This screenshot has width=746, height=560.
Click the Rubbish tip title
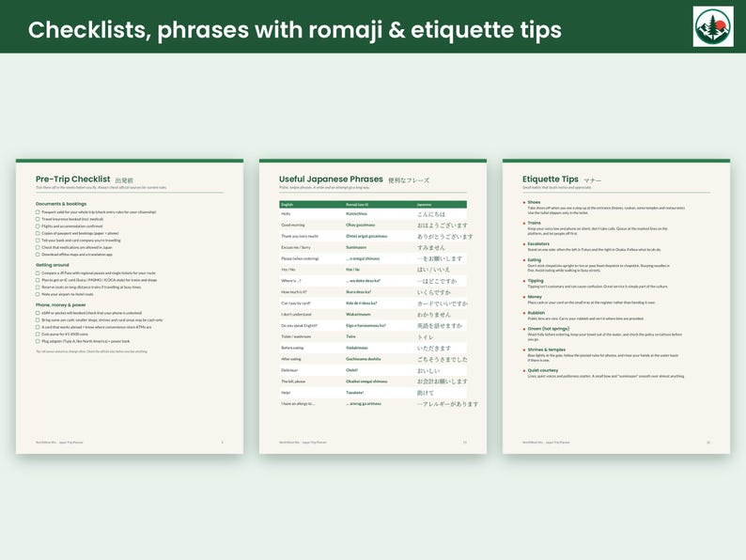click(536, 313)
